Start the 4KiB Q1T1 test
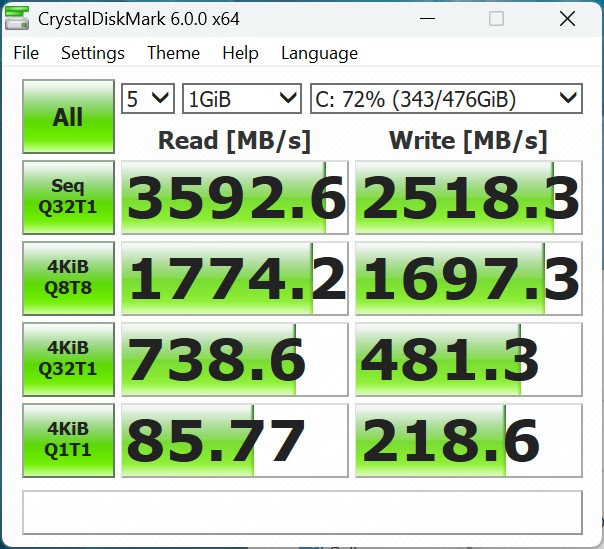 point(68,440)
